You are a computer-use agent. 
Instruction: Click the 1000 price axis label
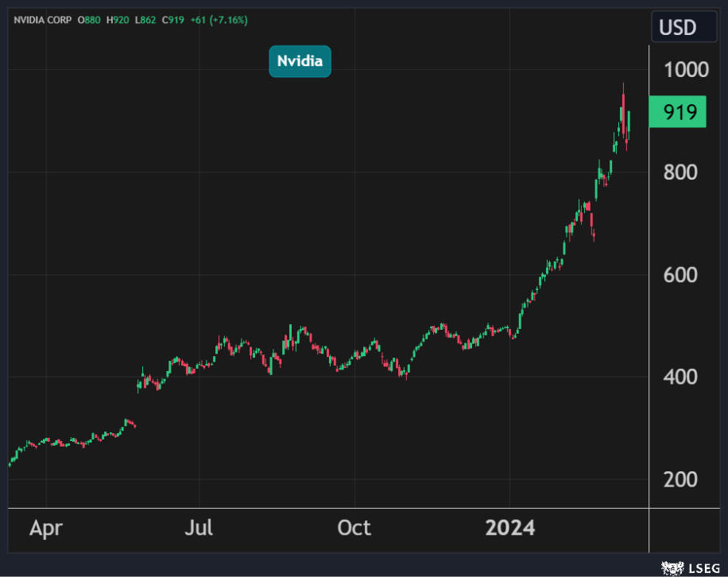point(686,70)
